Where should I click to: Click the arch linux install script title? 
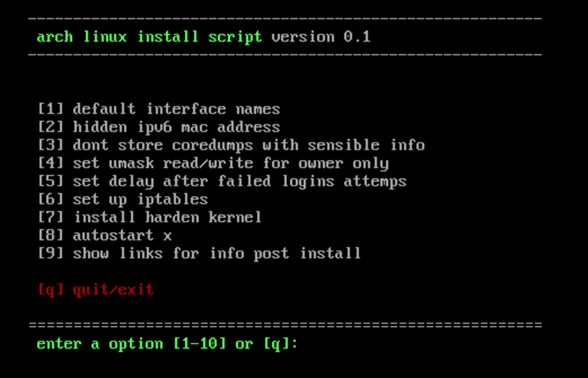point(149,37)
